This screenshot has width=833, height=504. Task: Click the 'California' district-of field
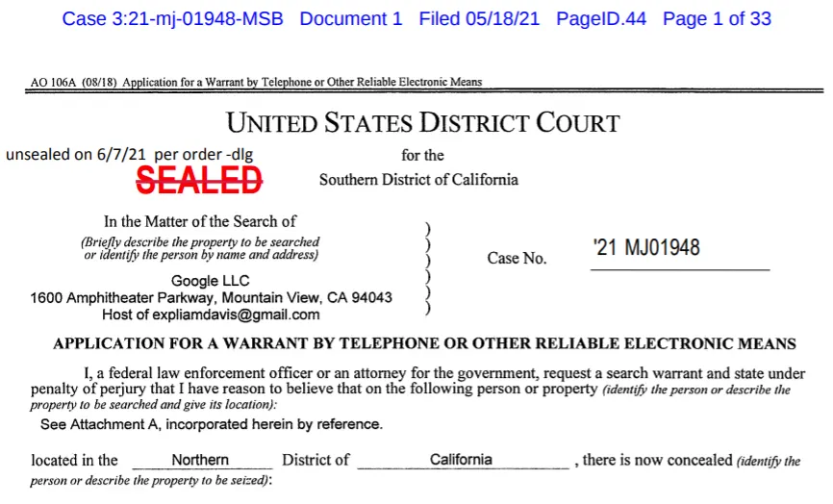click(461, 460)
